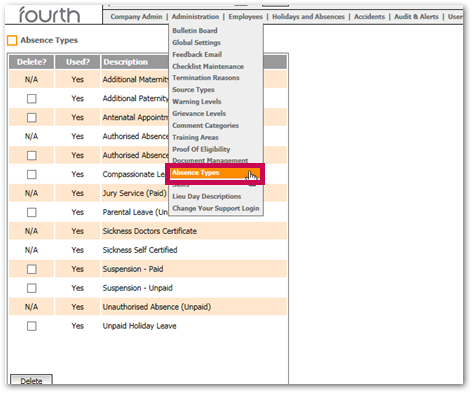Click the fourth logo
The image size is (472, 393).
(49, 15)
